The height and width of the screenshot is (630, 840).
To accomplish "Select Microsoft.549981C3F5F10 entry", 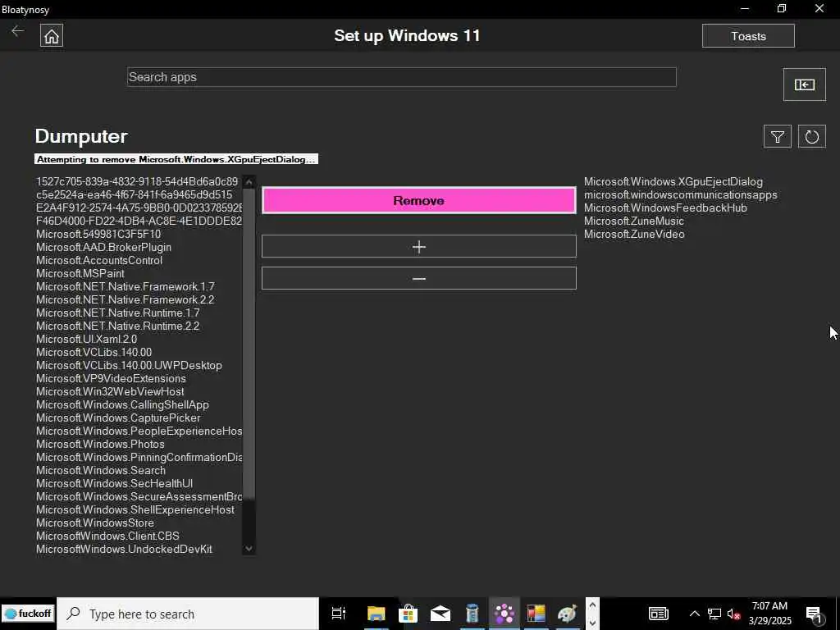I will click(98, 234).
